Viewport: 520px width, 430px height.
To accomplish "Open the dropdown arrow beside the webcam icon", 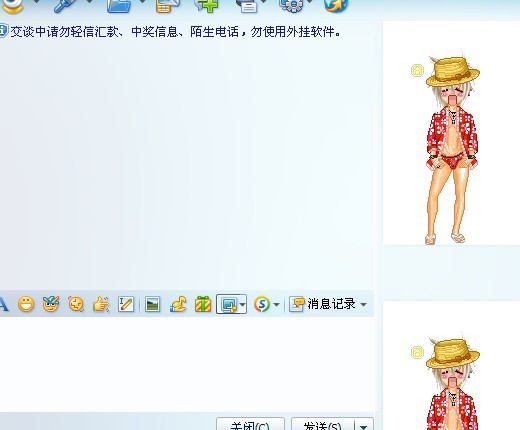I will [37, 2].
